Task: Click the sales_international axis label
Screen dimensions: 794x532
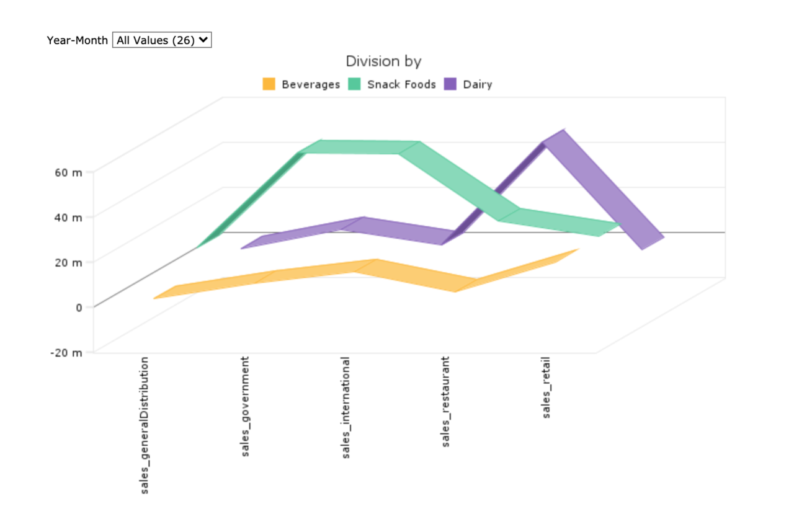Action: pos(346,407)
